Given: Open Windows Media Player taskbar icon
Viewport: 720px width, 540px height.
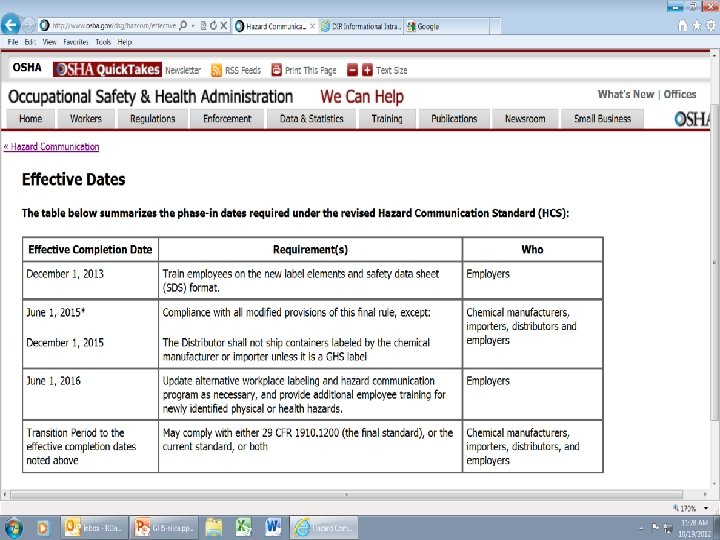Looking at the screenshot, I should pyautogui.click(x=43, y=528).
